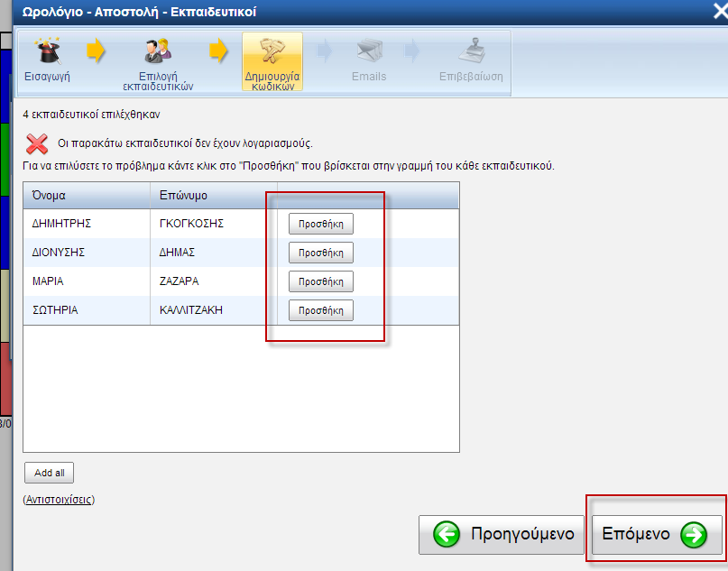Sort by the Επώνυμο column header
This screenshot has height=571, width=728.
[x=184, y=196]
